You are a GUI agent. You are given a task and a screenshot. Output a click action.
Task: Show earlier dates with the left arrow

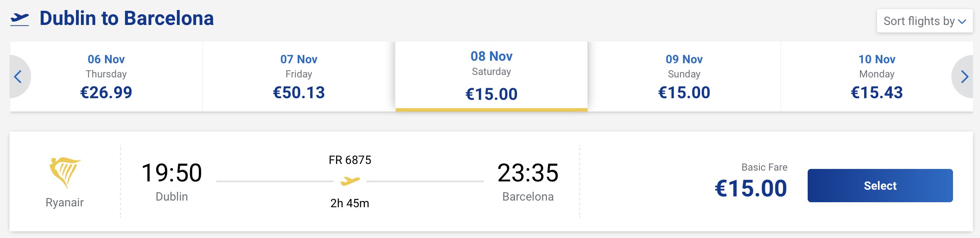click(18, 77)
